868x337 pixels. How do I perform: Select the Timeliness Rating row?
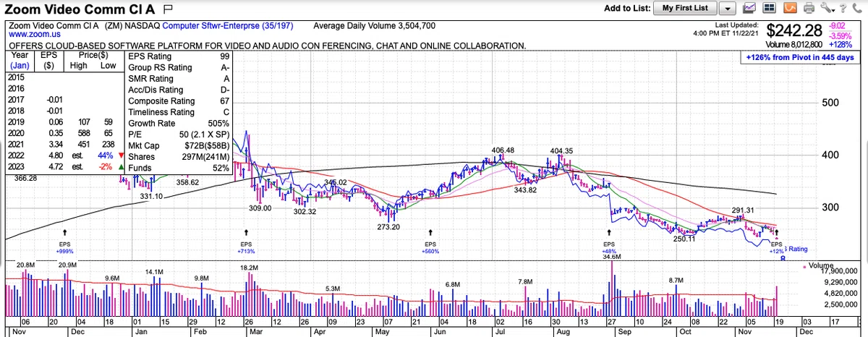179,112
